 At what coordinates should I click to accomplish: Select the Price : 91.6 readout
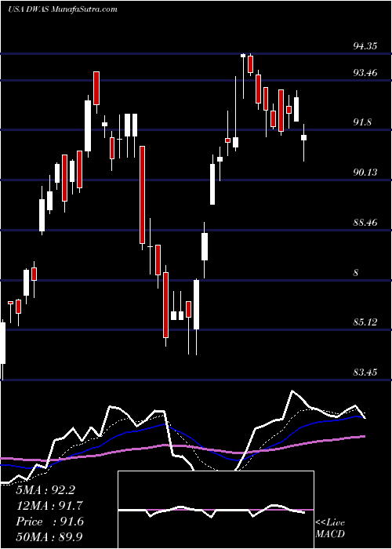(49, 522)
